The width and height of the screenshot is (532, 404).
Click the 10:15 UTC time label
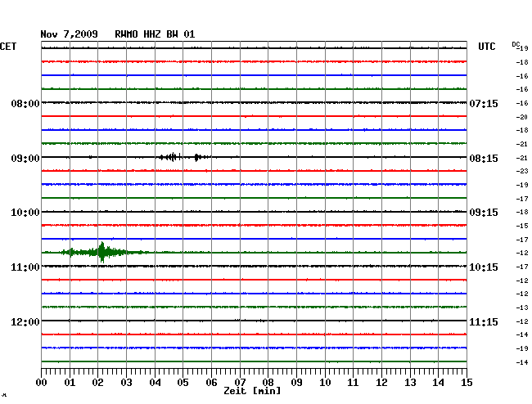[x=484, y=267]
